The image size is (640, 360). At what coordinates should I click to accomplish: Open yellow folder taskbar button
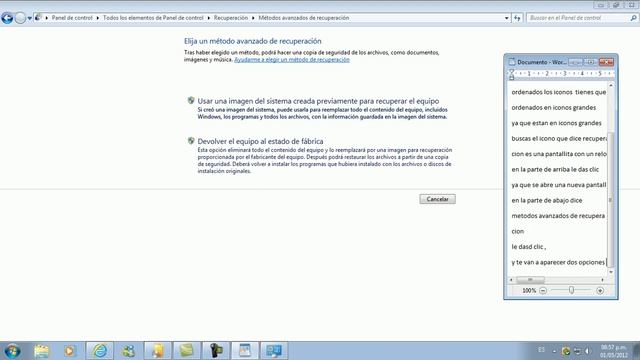pyautogui.click(x=158, y=351)
